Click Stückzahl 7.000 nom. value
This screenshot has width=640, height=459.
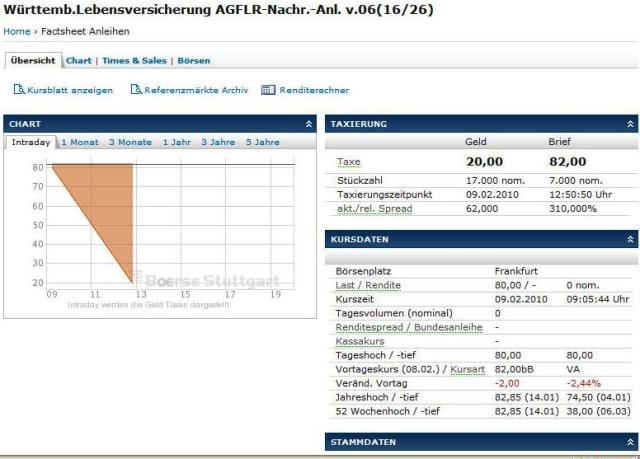(576, 181)
